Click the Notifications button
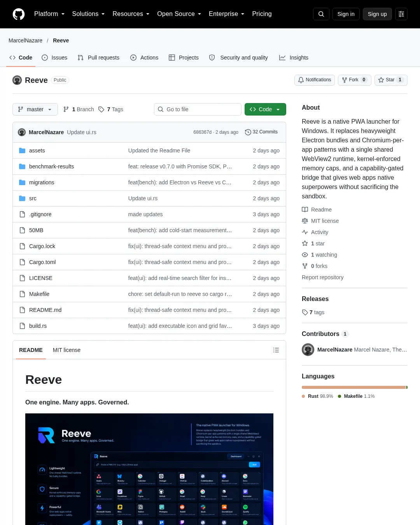 click(315, 80)
